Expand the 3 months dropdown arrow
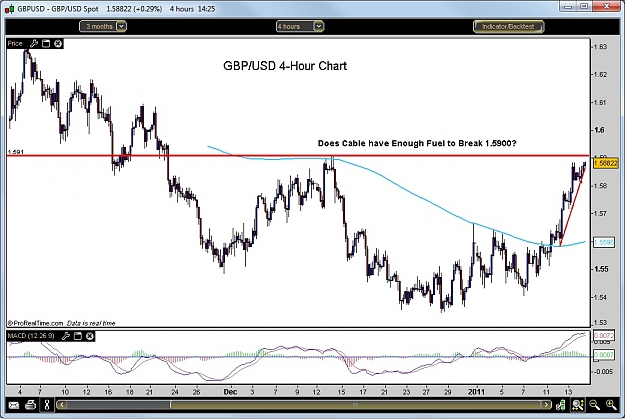The width and height of the screenshot is (625, 419). [x=122, y=26]
